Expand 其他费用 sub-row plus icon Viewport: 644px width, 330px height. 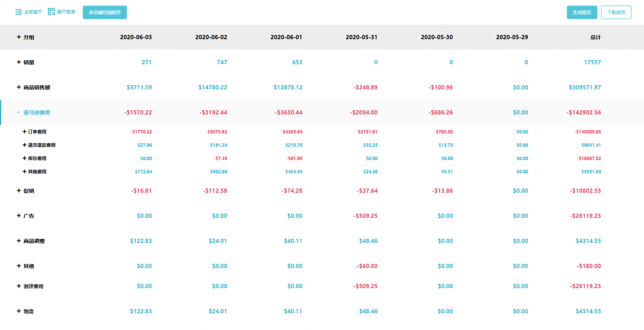(x=25, y=172)
